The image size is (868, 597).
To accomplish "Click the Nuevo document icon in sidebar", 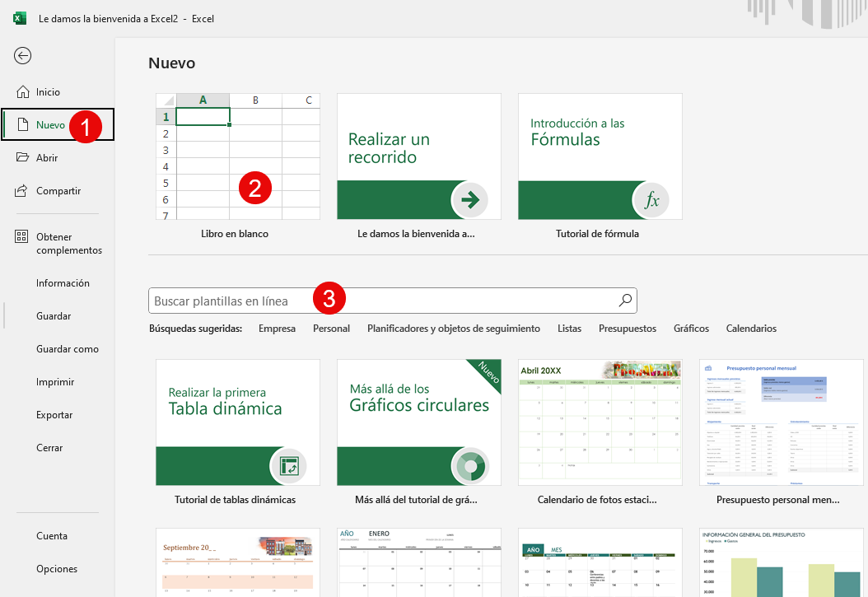I will 23,124.
